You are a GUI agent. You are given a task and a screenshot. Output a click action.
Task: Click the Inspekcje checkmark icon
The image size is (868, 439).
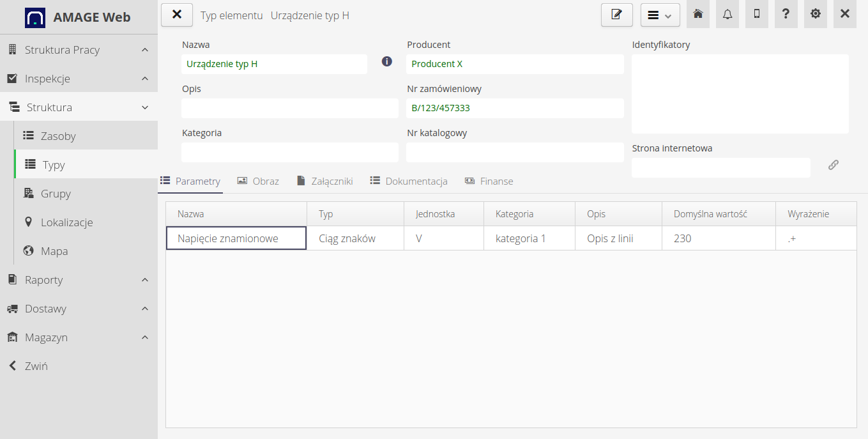coord(12,79)
